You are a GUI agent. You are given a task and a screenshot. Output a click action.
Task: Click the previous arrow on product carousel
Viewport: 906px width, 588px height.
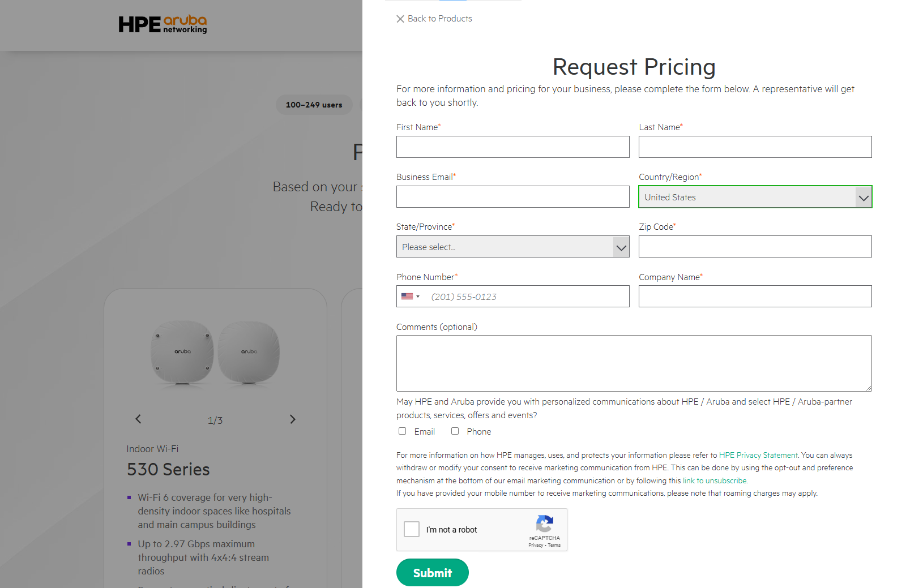point(138,419)
